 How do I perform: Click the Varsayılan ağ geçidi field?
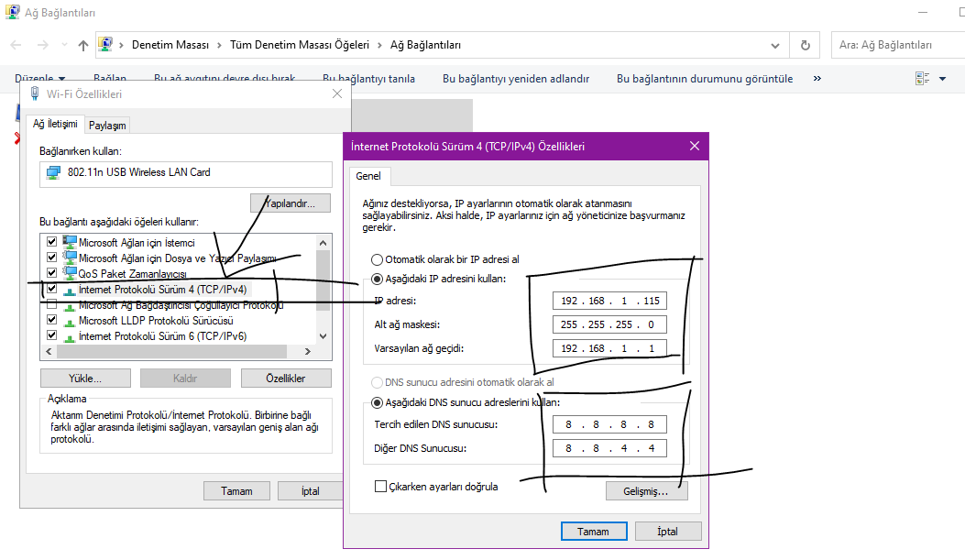point(609,348)
